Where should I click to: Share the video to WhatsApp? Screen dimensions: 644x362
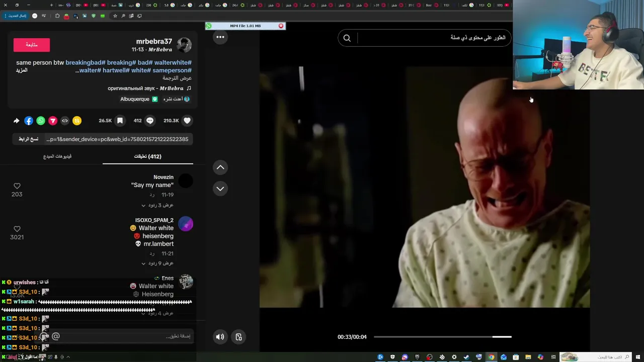(41, 121)
